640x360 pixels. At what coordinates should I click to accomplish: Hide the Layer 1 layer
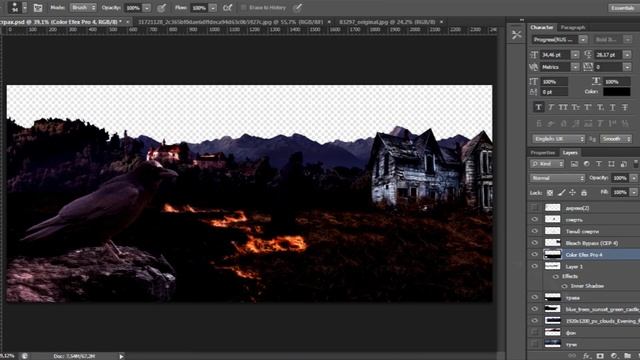point(535,266)
